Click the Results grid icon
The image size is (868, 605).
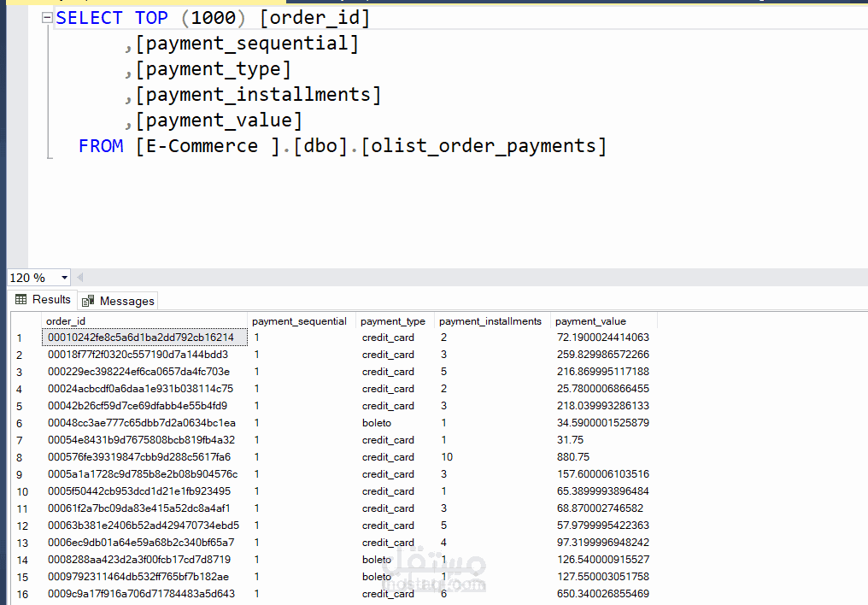click(21, 300)
